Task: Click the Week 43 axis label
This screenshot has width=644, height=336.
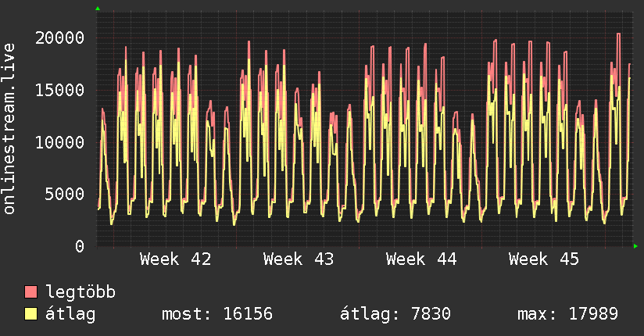Action: click(x=299, y=259)
